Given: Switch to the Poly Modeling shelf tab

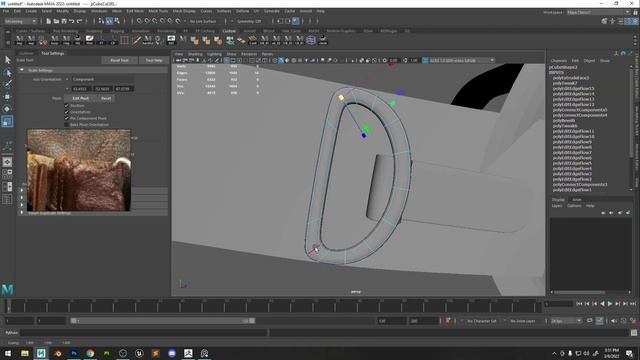Looking at the screenshot, I should (x=65, y=31).
